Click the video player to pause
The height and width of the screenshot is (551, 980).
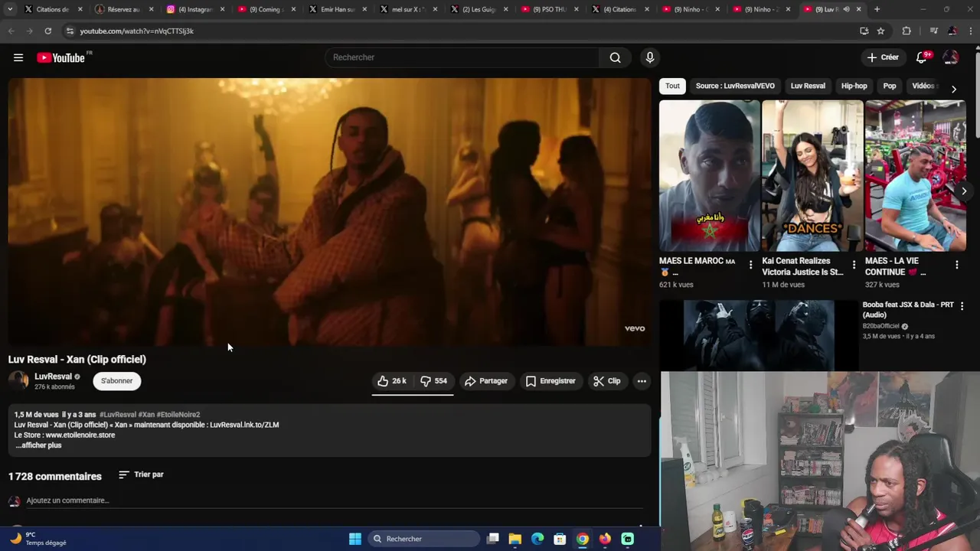[x=329, y=212]
